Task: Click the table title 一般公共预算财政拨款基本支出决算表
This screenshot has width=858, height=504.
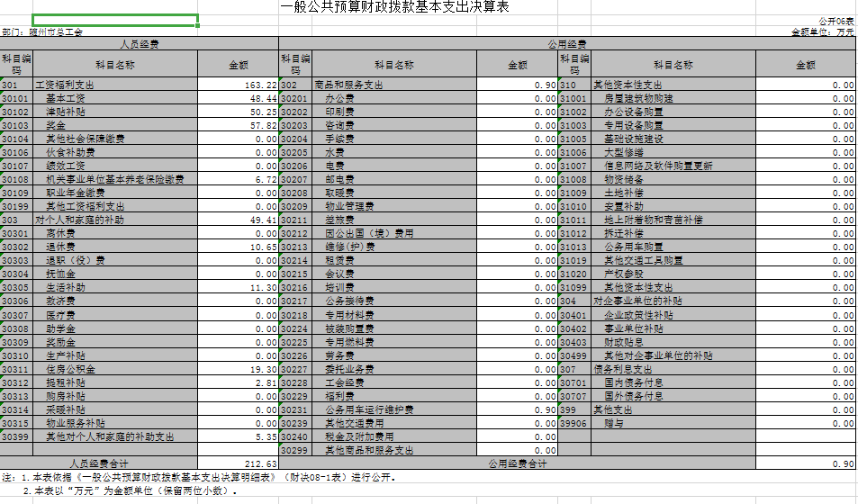Action: click(x=394, y=7)
